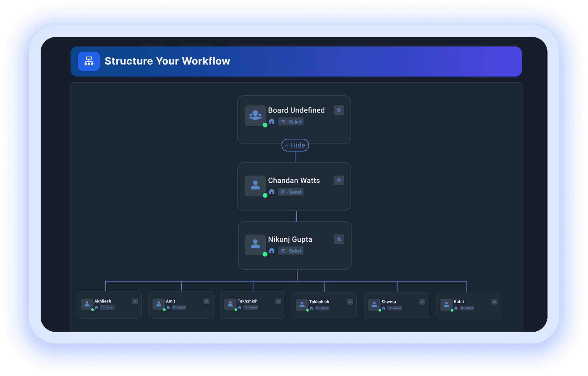Click Rohit's avatar icon
588x376 pixels.
tap(447, 305)
